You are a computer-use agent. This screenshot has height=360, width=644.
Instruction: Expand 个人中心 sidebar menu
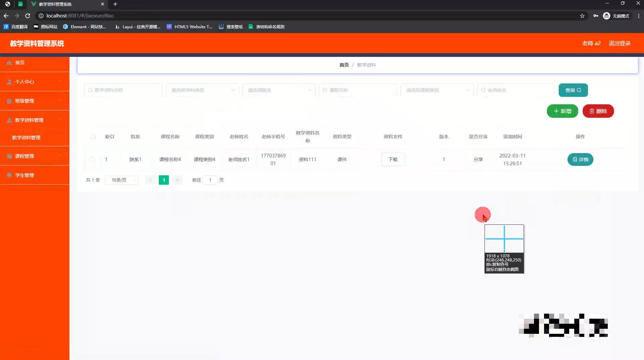click(x=35, y=82)
